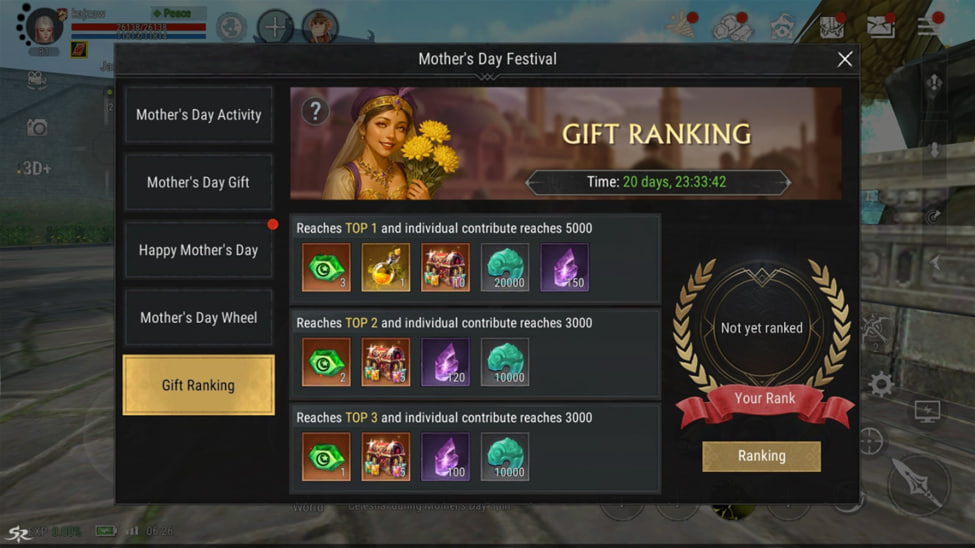
Task: Select the green eye gem in TOP 1 rewards
Action: (x=326, y=267)
